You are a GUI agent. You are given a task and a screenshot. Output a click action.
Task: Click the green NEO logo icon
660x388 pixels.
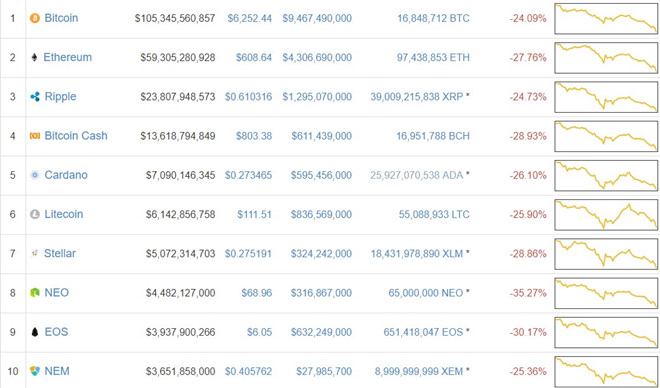click(35, 293)
